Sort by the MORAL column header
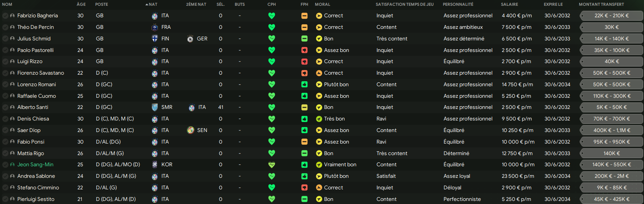The image size is (644, 204). coord(323,5)
